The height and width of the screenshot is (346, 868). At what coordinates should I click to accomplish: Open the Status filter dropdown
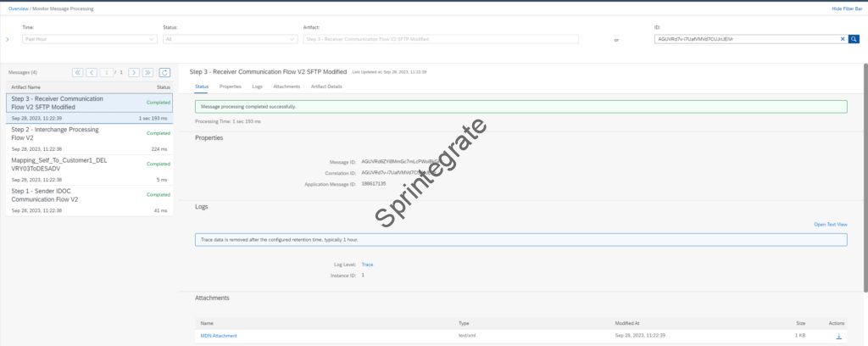coord(231,39)
